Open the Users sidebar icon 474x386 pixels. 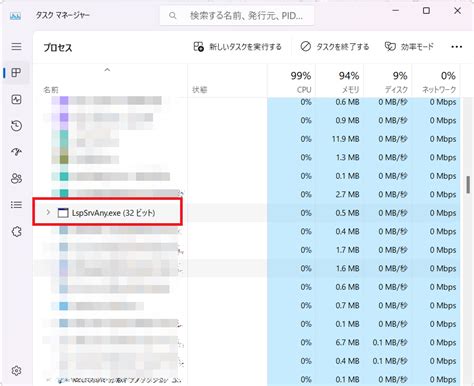(16, 178)
